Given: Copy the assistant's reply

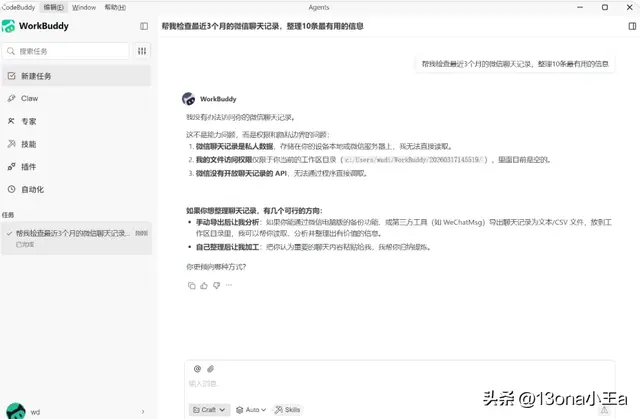Looking at the screenshot, I should pos(191,286).
